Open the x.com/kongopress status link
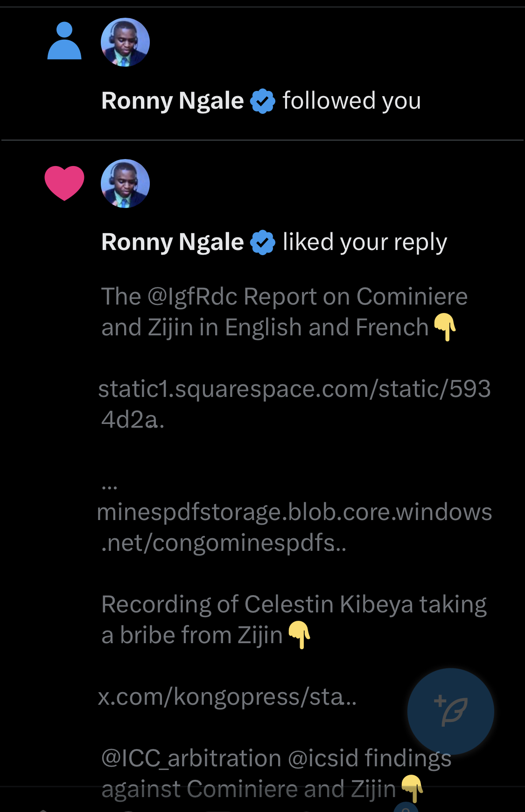This screenshot has height=812, width=525. [x=227, y=697]
